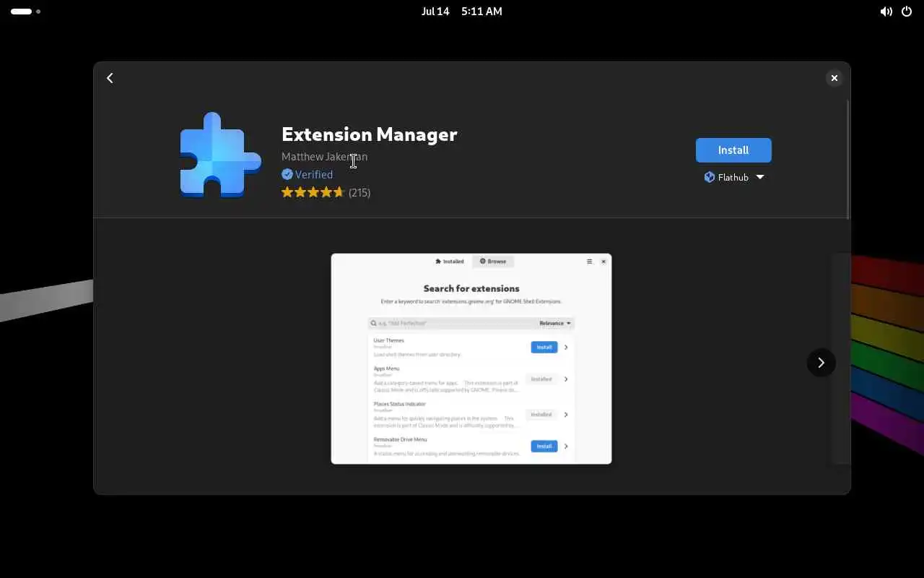Open the volume icon in system tray
924x578 pixels.
coord(886,12)
